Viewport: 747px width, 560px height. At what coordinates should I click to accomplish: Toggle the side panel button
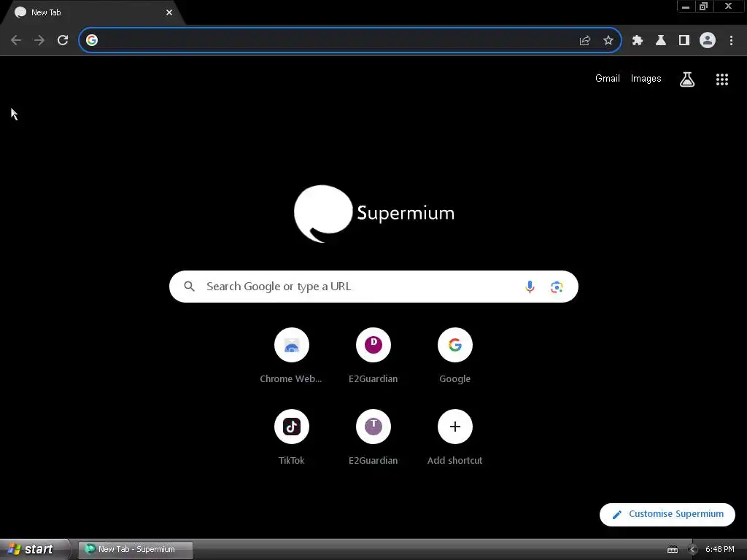click(x=684, y=41)
